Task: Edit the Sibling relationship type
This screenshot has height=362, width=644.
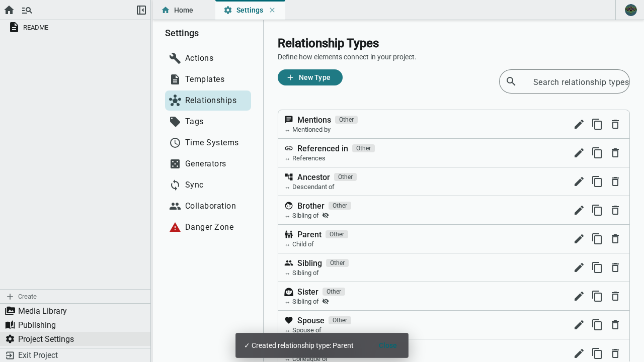Action: pos(579,267)
